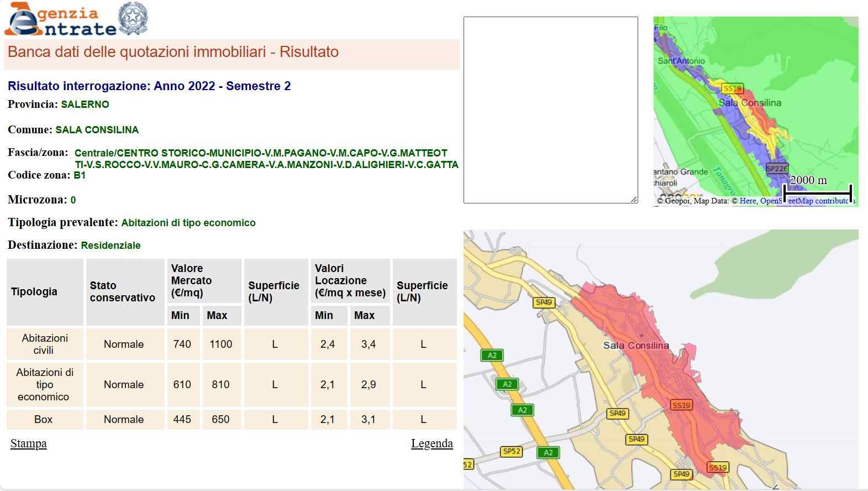The image size is (868, 491).
Task: Focus the empty text area box
Action: [550, 110]
